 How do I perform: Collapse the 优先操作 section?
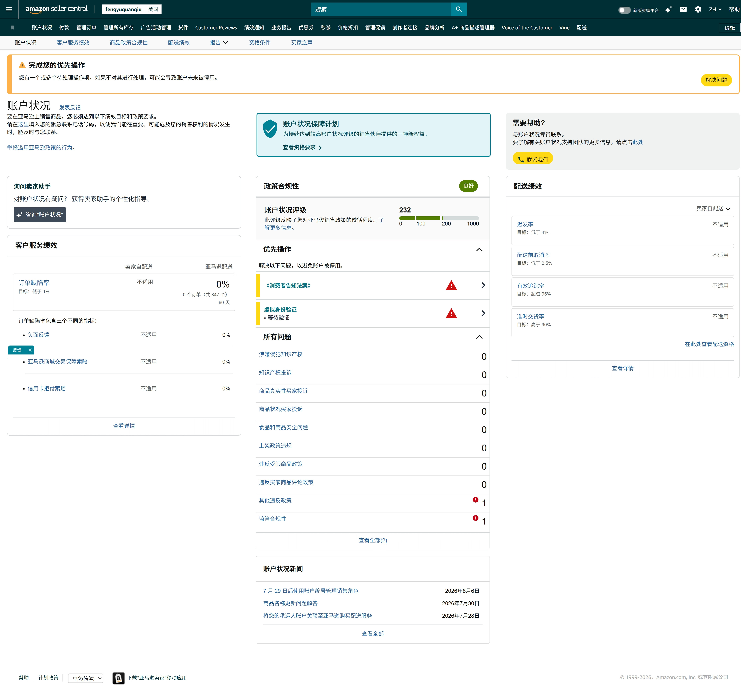479,250
